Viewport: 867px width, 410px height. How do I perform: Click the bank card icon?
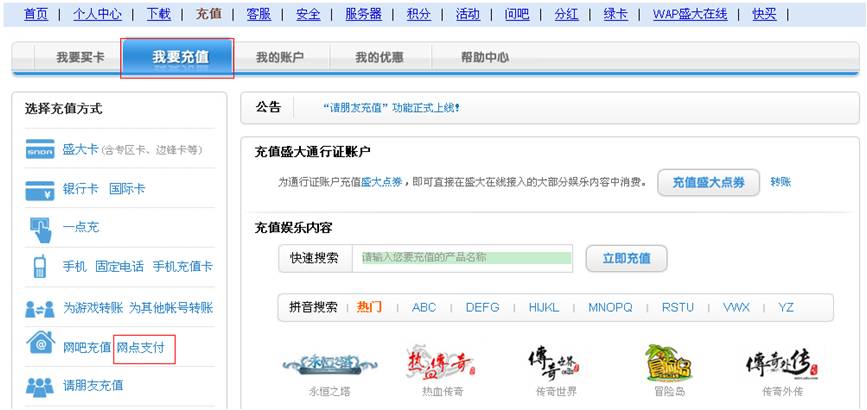(x=40, y=191)
